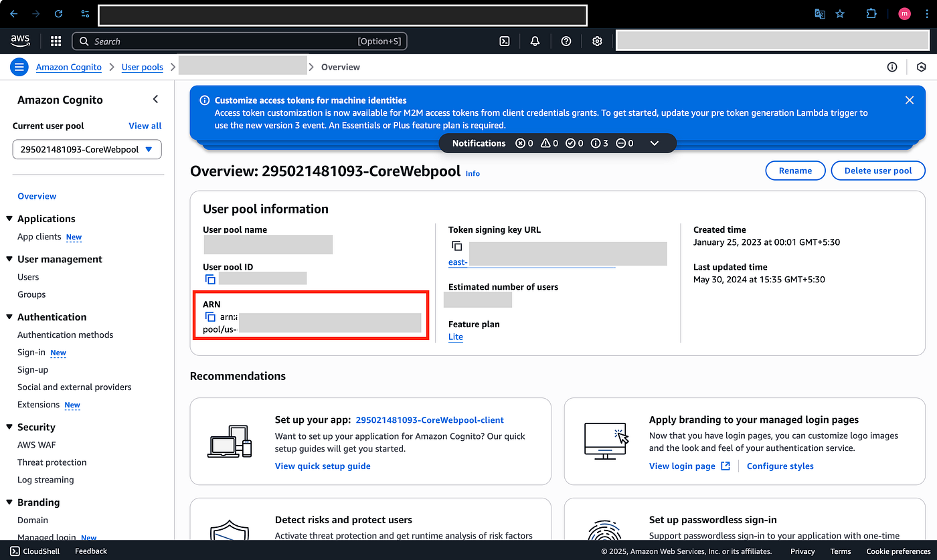Dismiss the blue access token banner

(x=910, y=100)
